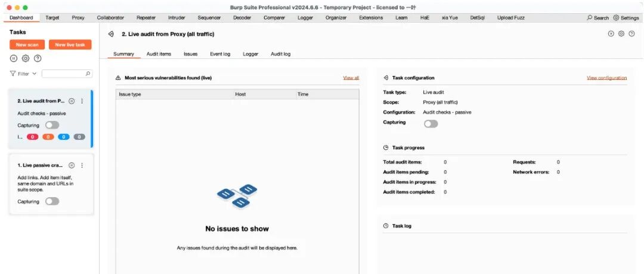Open the View configuration link

click(x=606, y=77)
